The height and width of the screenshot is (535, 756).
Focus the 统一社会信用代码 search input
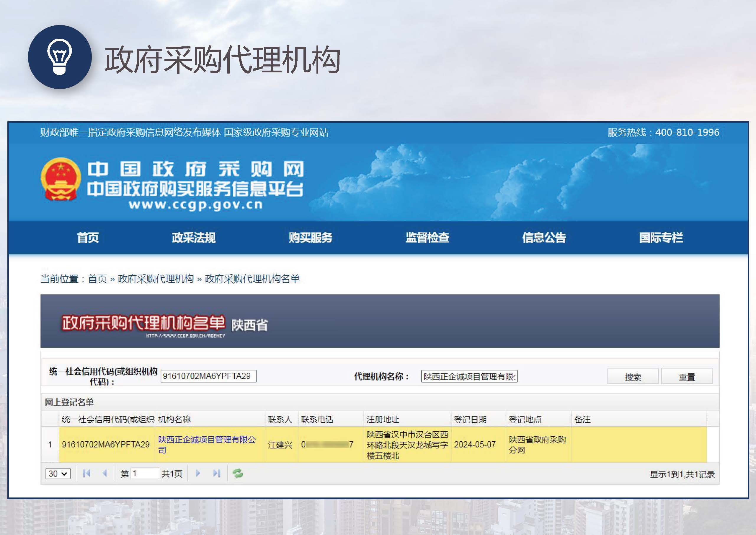208,376
